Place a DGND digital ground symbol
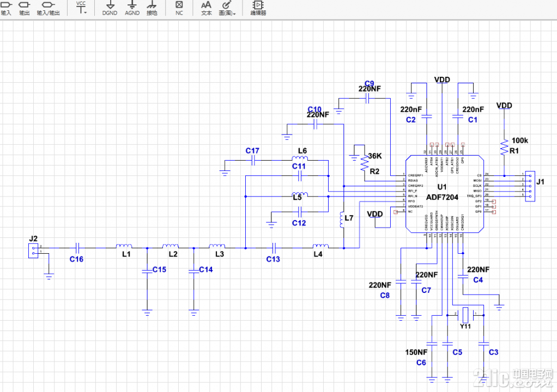The image size is (557, 392). [110, 8]
